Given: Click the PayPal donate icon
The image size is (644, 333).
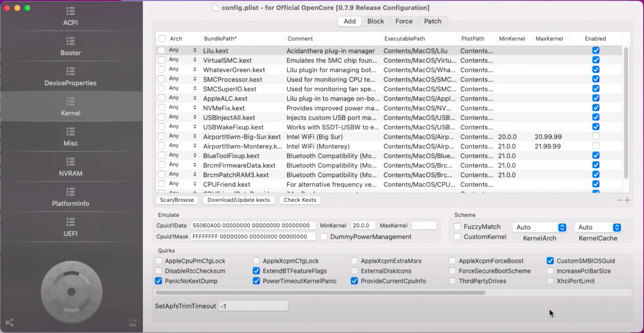Looking at the screenshot, I should point(133,322).
